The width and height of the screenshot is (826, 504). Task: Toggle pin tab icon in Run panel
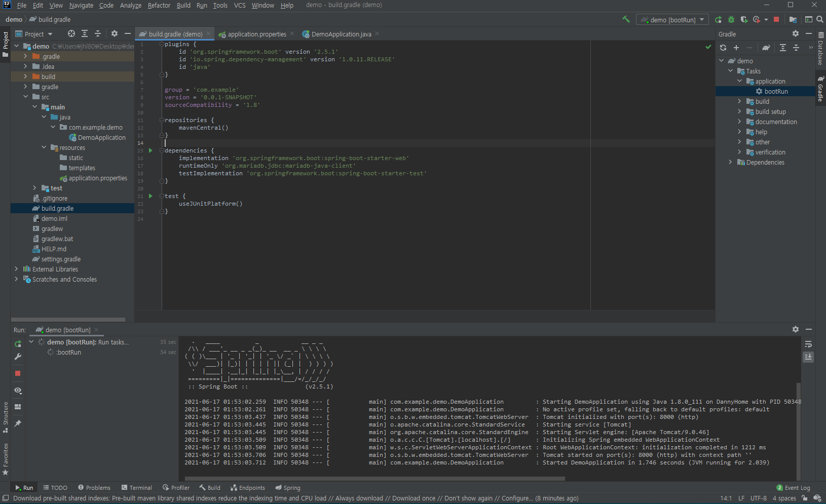(x=18, y=423)
